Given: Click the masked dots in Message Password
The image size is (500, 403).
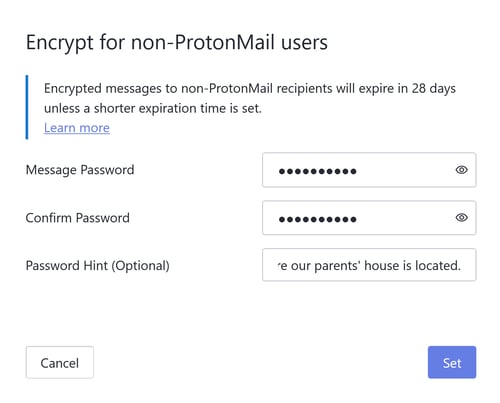Looking at the screenshot, I should [318, 171].
